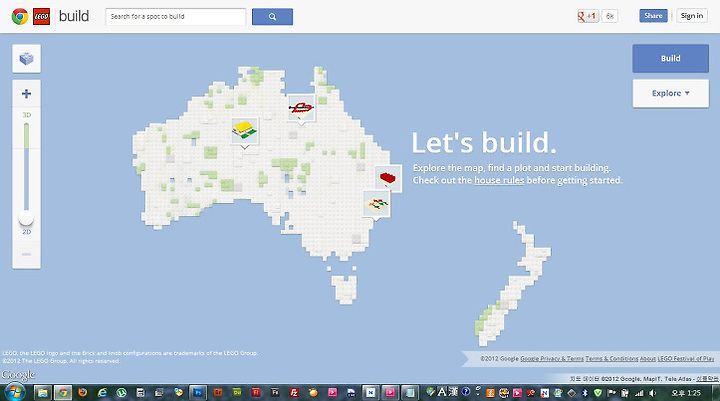Click the Bluetooth tray icon

click(585, 392)
